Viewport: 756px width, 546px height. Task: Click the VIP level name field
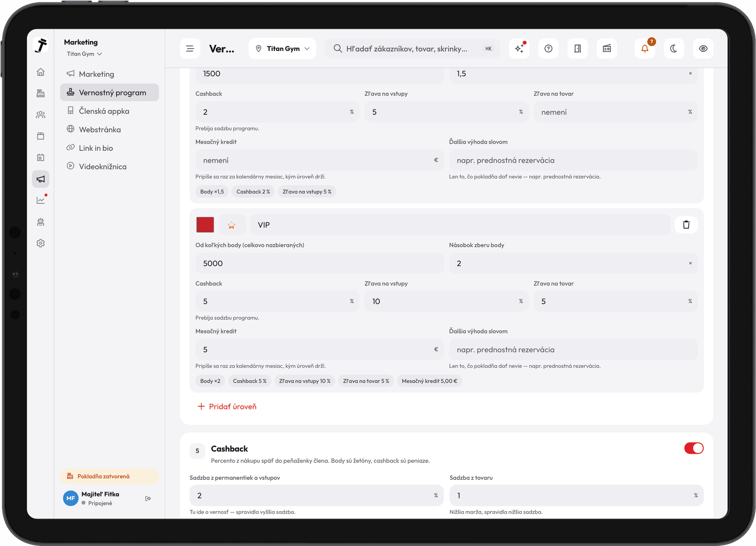click(460, 225)
